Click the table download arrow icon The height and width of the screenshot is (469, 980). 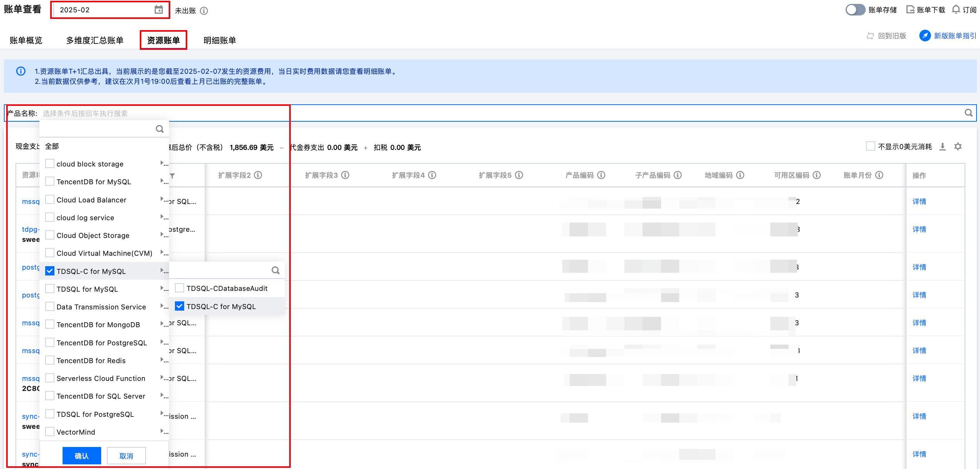[943, 147]
